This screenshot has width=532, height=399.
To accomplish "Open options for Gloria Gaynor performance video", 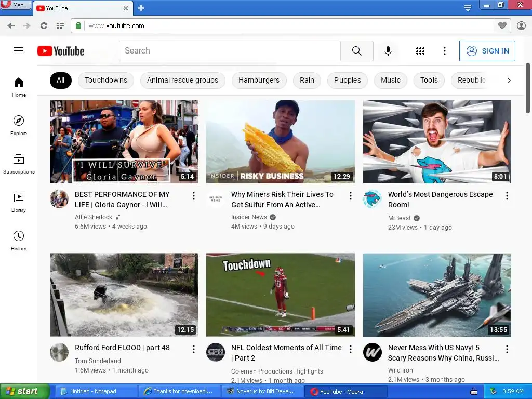I will (194, 196).
